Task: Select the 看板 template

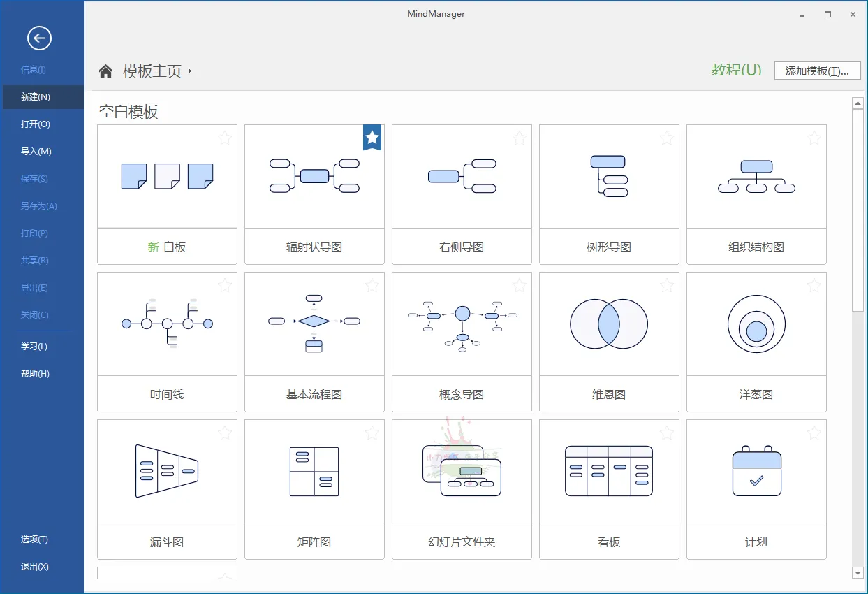Action: pyautogui.click(x=609, y=471)
